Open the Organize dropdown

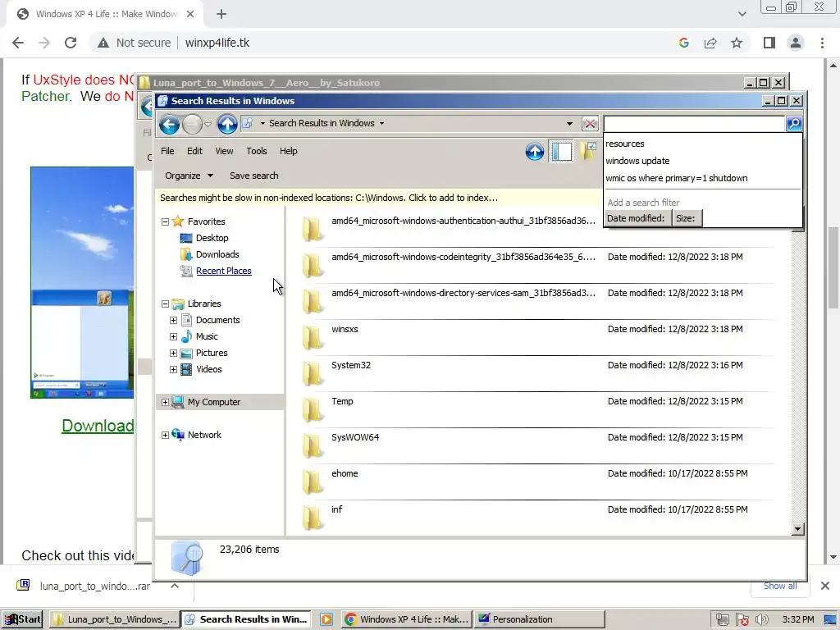(x=189, y=176)
